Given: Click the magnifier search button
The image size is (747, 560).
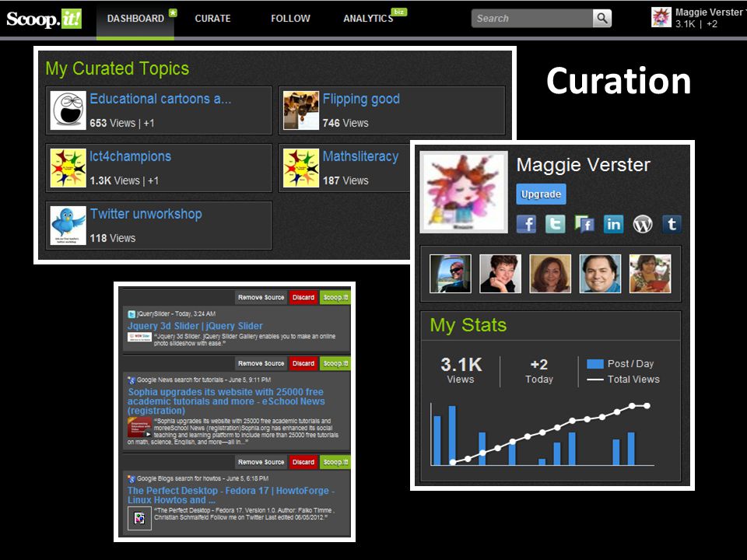Looking at the screenshot, I should (602, 19).
